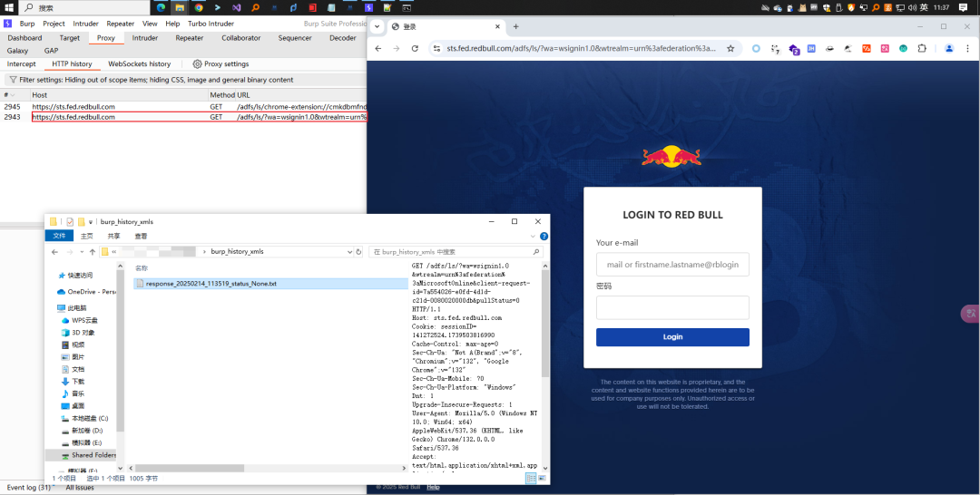Go back in Chrome
This screenshot has height=495, width=980.
(x=378, y=48)
